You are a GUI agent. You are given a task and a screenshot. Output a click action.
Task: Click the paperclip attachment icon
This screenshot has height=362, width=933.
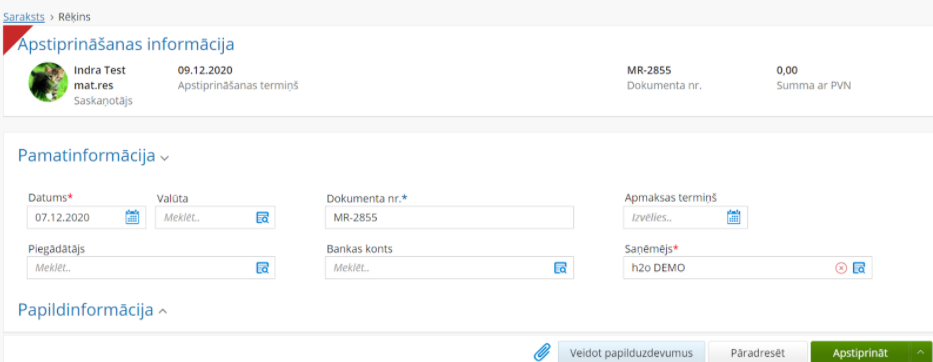pyautogui.click(x=541, y=352)
